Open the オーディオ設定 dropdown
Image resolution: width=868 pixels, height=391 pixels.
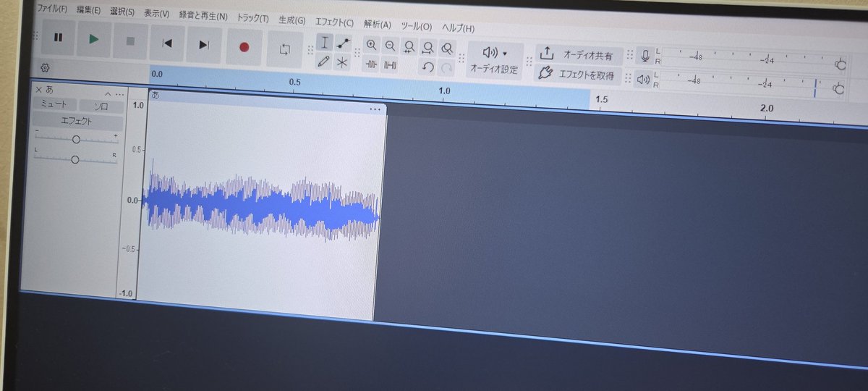tap(495, 60)
